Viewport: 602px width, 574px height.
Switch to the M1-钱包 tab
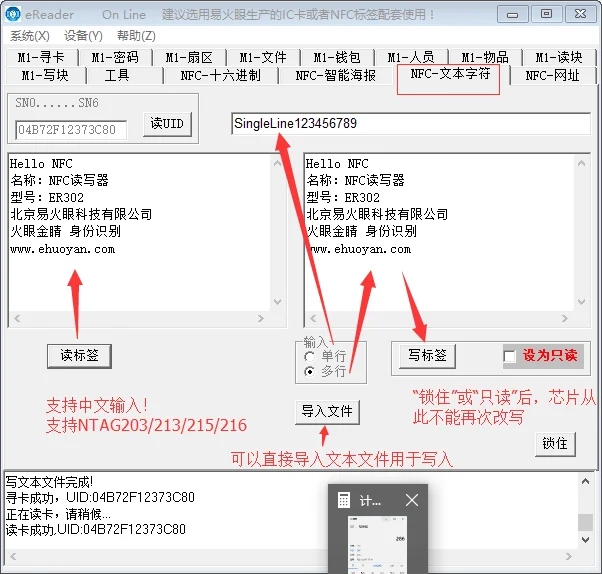tap(337, 58)
